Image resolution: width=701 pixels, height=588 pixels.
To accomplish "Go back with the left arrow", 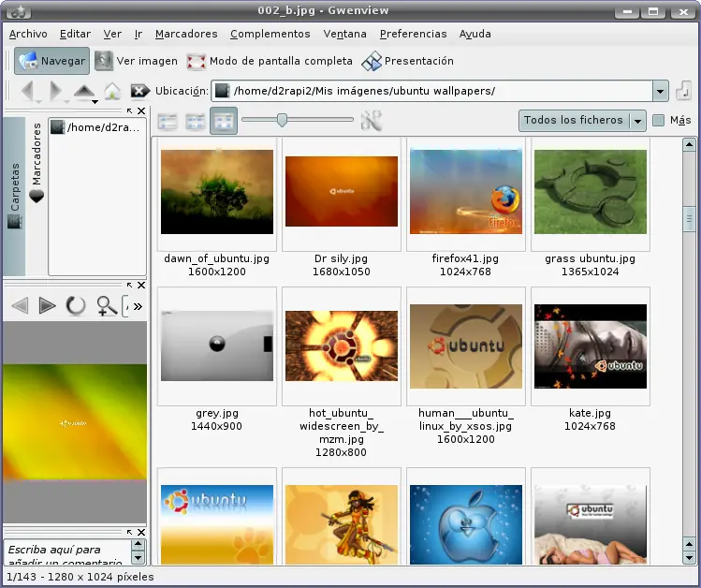I will (x=28, y=91).
